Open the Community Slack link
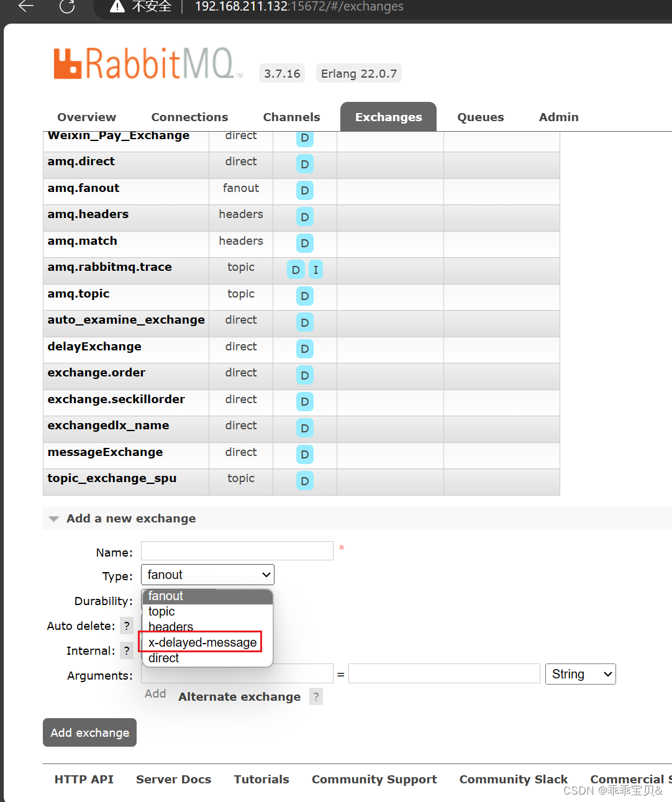 pos(513,780)
